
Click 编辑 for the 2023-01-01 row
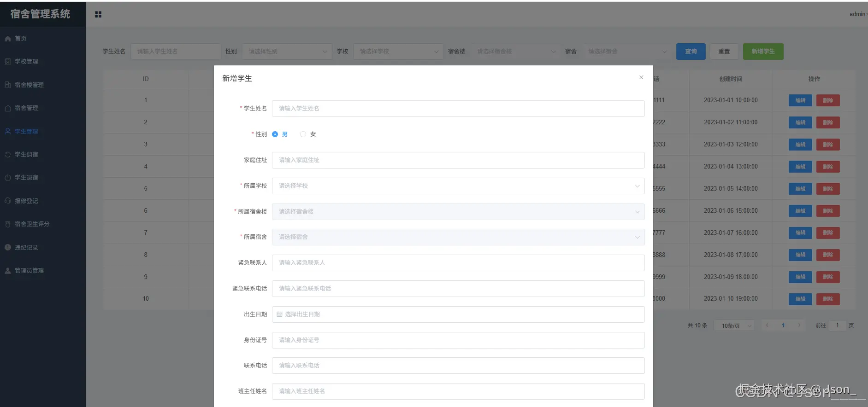[800, 100]
